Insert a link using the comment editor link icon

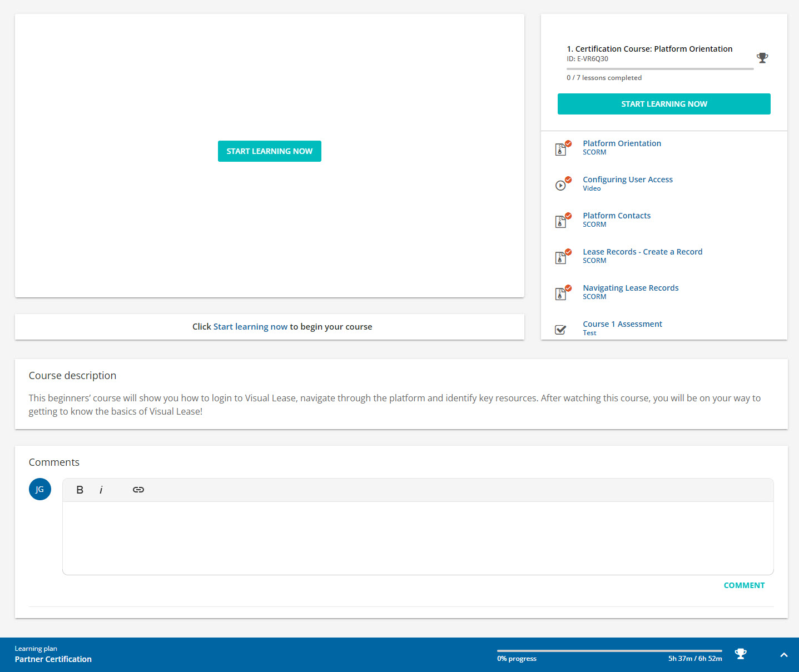pyautogui.click(x=138, y=490)
